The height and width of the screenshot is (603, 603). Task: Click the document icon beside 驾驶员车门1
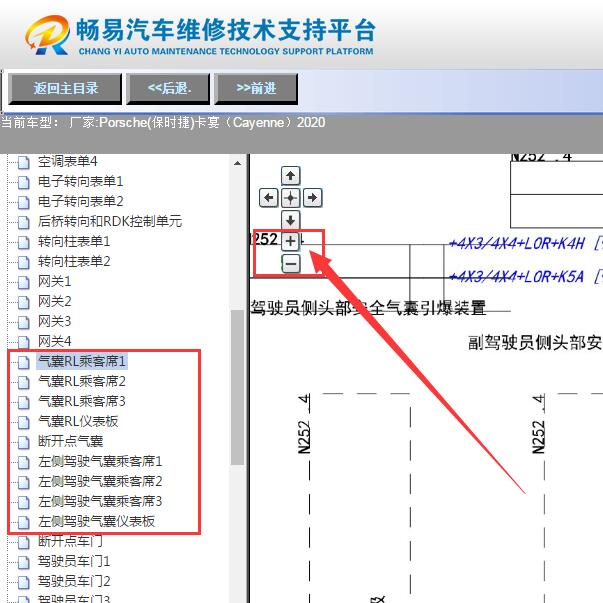point(23,562)
